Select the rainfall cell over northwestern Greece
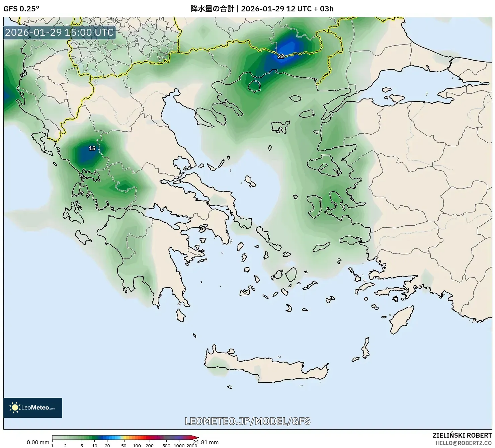The width and height of the screenshot is (495, 448). [87, 154]
